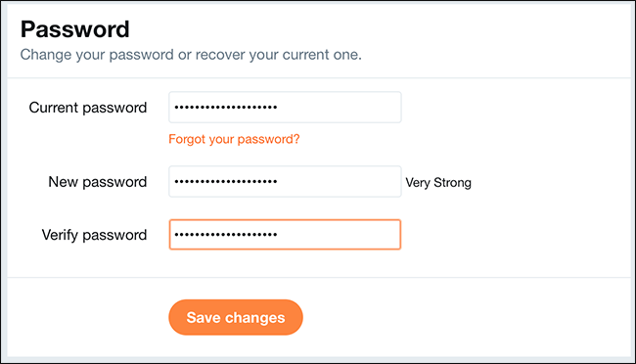Select the New password input field
636x364 pixels.
click(x=285, y=181)
